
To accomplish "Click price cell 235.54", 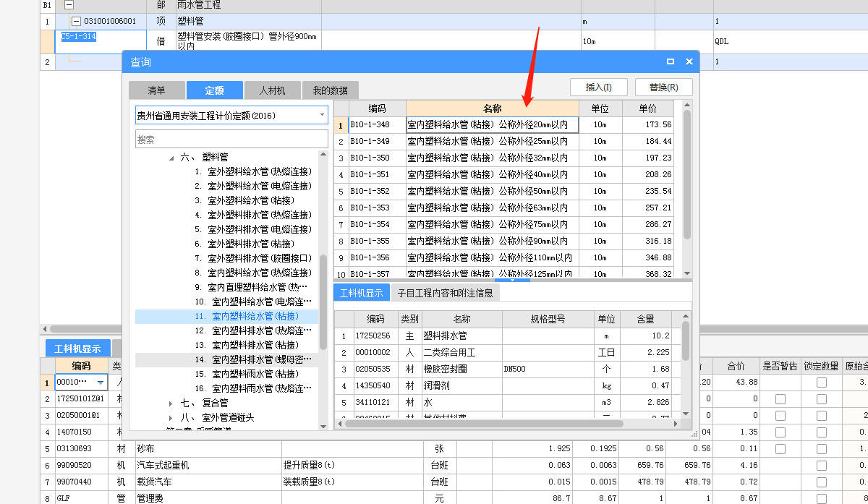I will pos(647,191).
